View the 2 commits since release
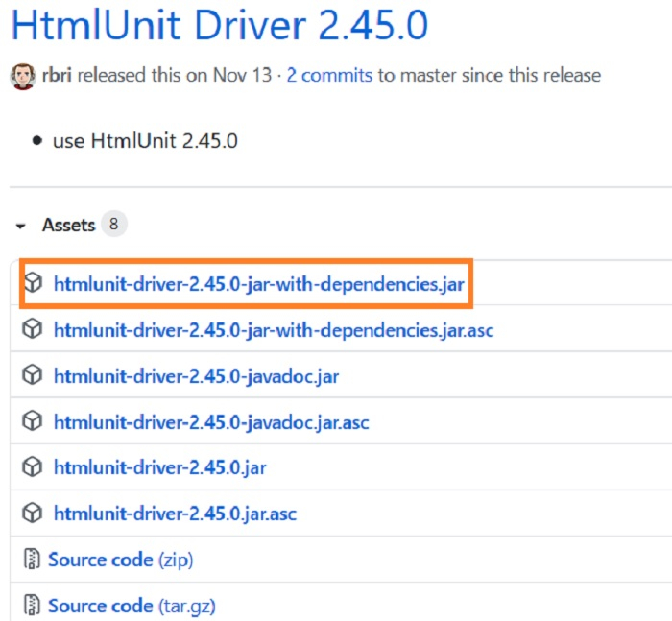Image resolution: width=672 pixels, height=621 pixels. tap(329, 75)
